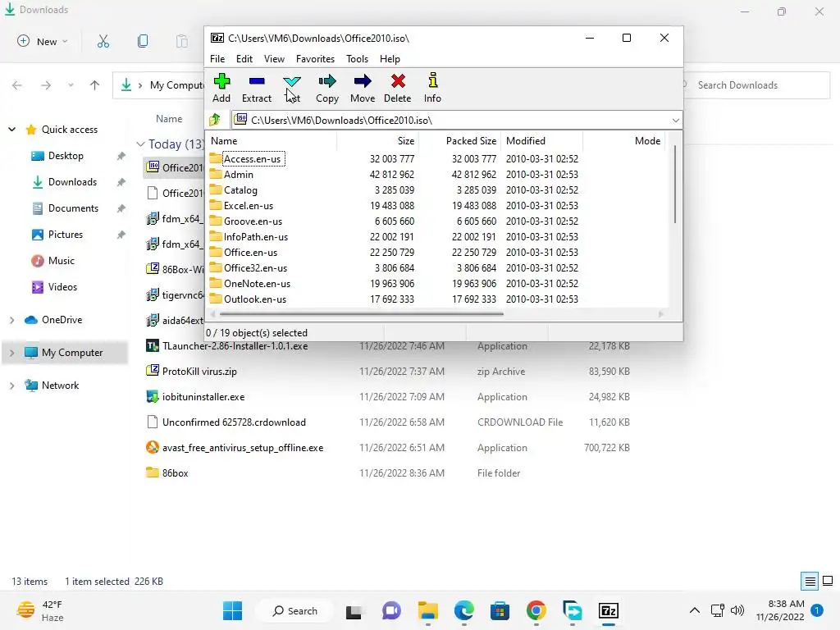Go forward in File Explorer
This screenshot has height=630, width=840.
tap(46, 85)
